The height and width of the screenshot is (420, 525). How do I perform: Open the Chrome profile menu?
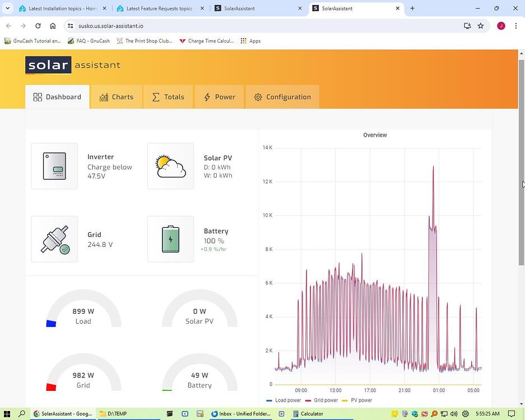click(501, 26)
